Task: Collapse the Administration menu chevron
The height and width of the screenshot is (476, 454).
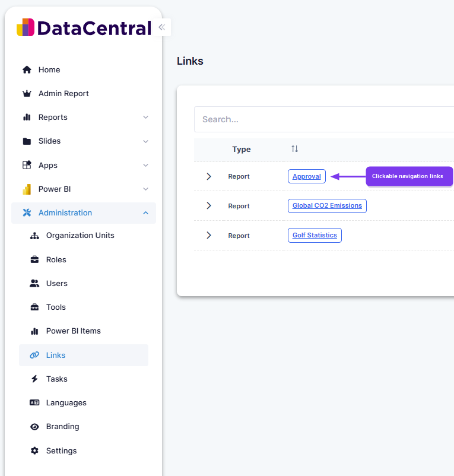Action: point(145,213)
